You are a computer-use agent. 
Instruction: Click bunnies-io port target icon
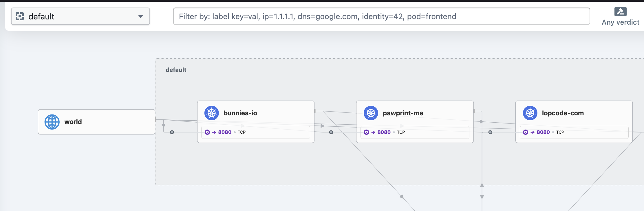[207, 132]
